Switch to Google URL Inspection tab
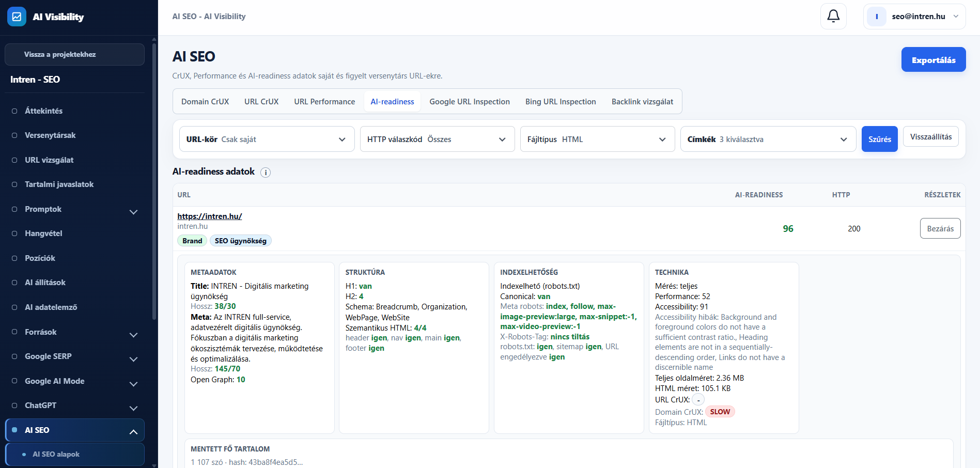The height and width of the screenshot is (468, 980). pyautogui.click(x=470, y=101)
